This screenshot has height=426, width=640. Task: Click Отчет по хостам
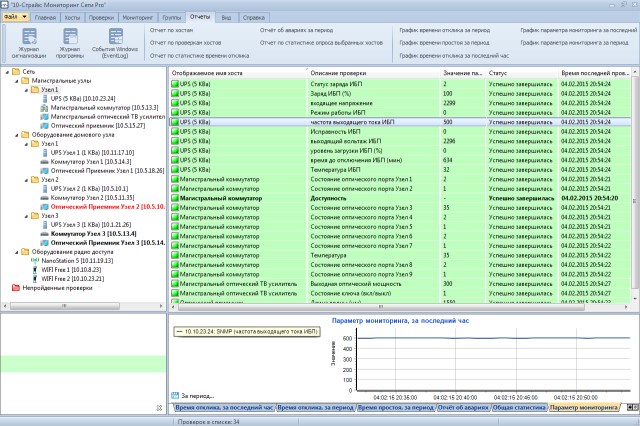pyautogui.click(x=171, y=30)
